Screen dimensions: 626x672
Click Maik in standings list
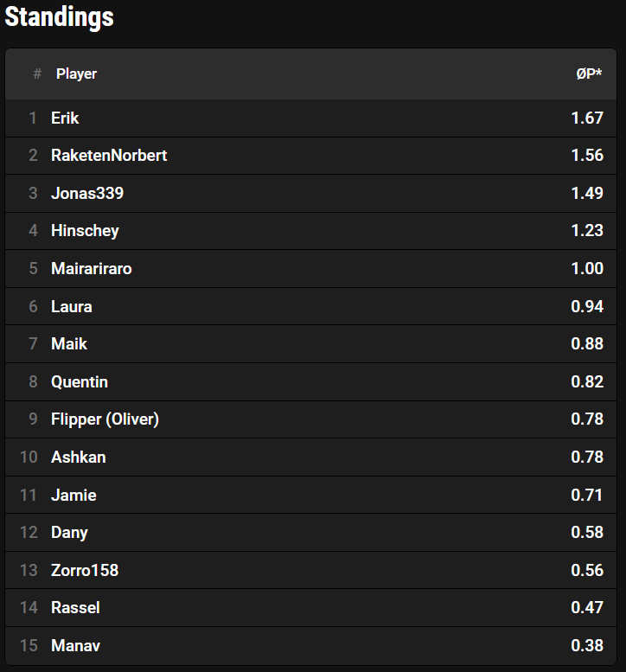(x=69, y=343)
